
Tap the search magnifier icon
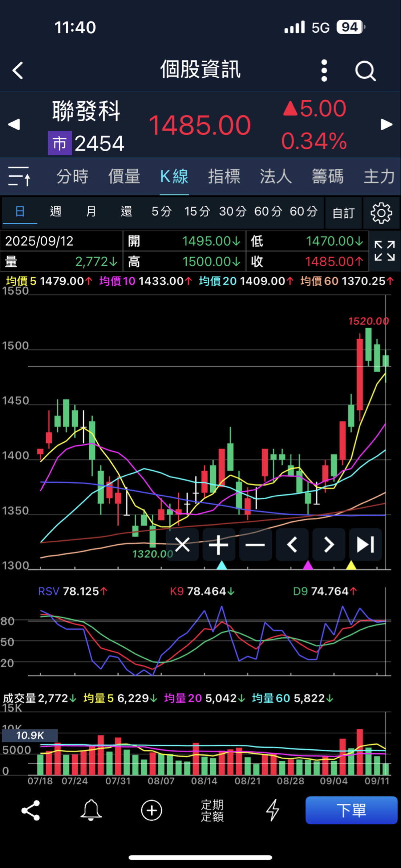click(365, 70)
